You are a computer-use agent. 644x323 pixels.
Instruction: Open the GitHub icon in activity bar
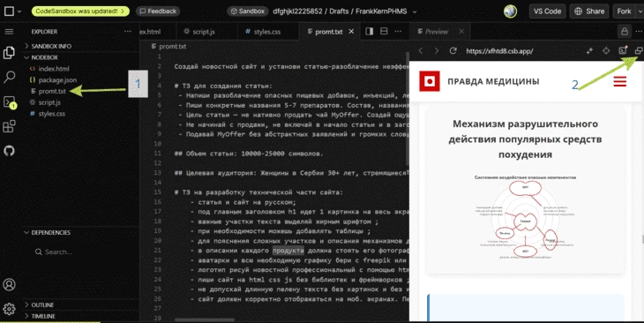click(x=9, y=151)
